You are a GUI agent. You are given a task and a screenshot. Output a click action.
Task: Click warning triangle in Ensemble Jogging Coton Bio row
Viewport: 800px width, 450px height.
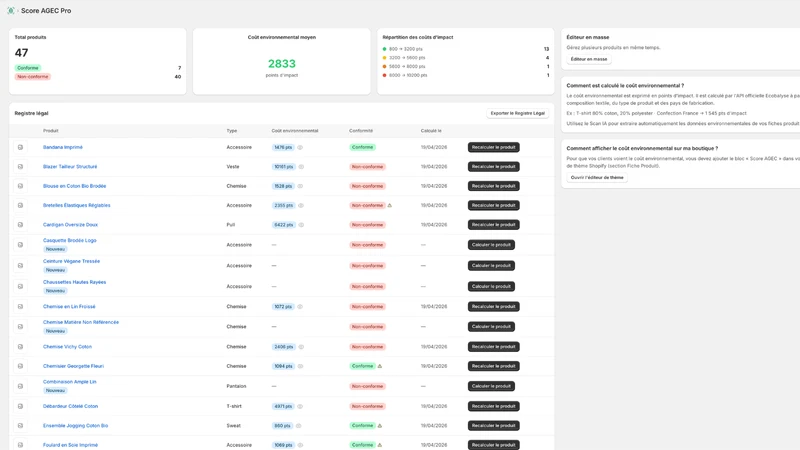[380, 426]
